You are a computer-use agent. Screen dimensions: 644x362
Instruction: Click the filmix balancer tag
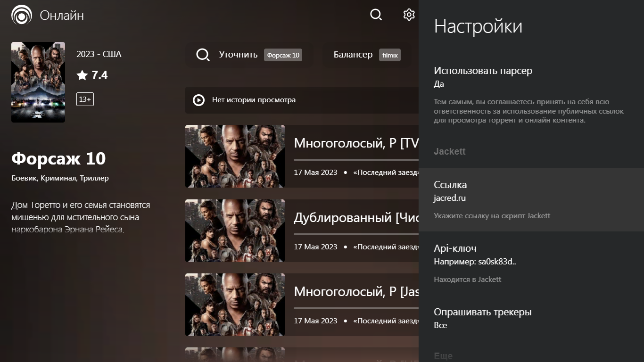tap(390, 55)
